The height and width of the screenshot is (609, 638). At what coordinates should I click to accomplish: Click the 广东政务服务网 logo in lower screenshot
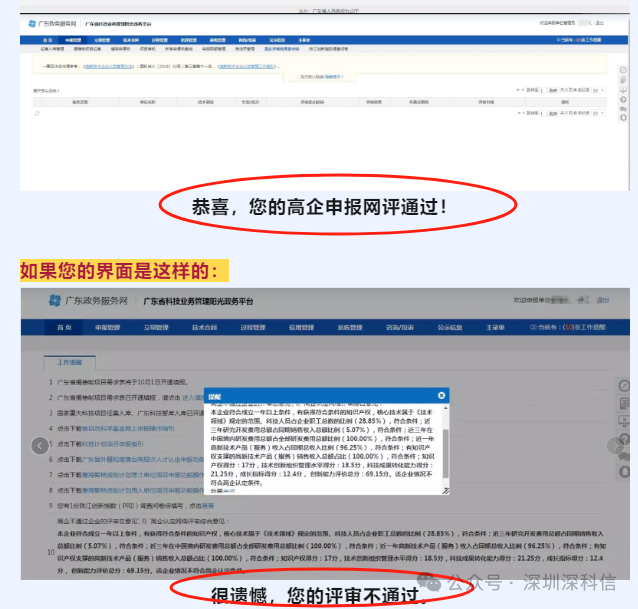pyautogui.click(x=88, y=301)
